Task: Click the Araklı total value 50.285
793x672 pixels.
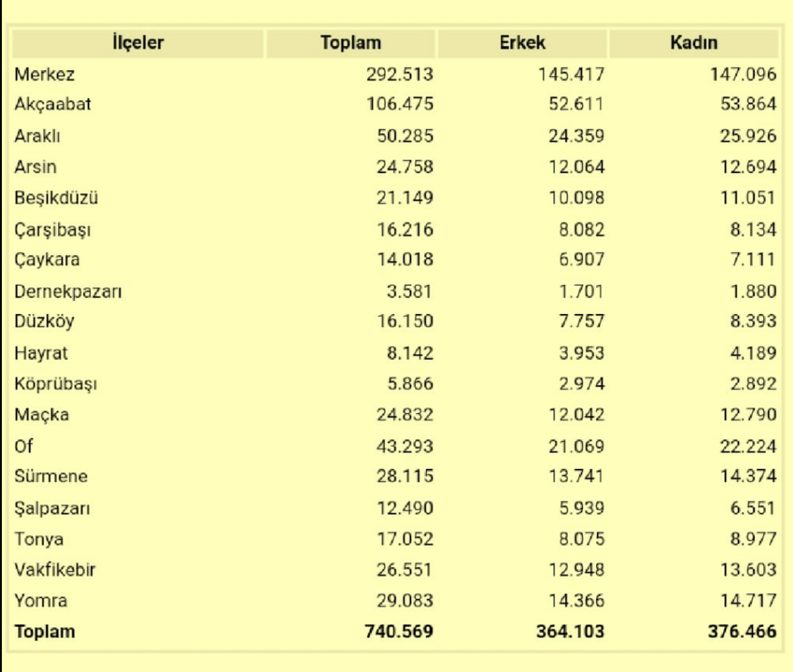Action: tap(405, 136)
